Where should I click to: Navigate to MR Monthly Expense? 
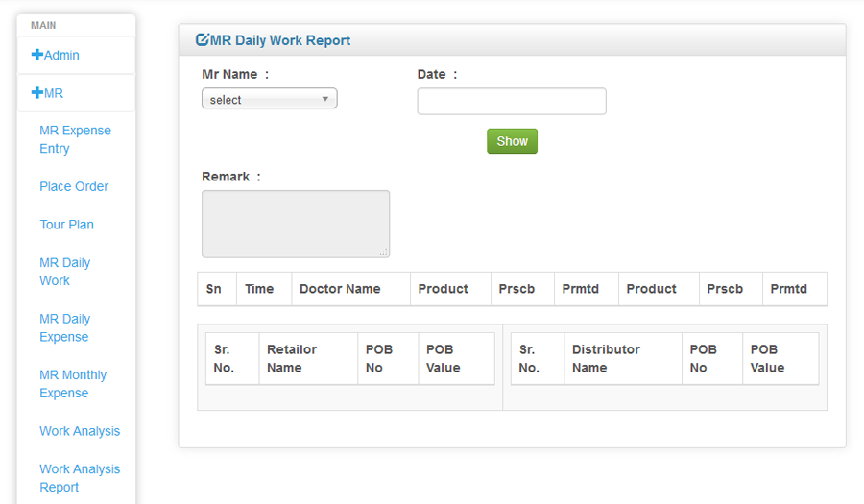pyautogui.click(x=73, y=384)
